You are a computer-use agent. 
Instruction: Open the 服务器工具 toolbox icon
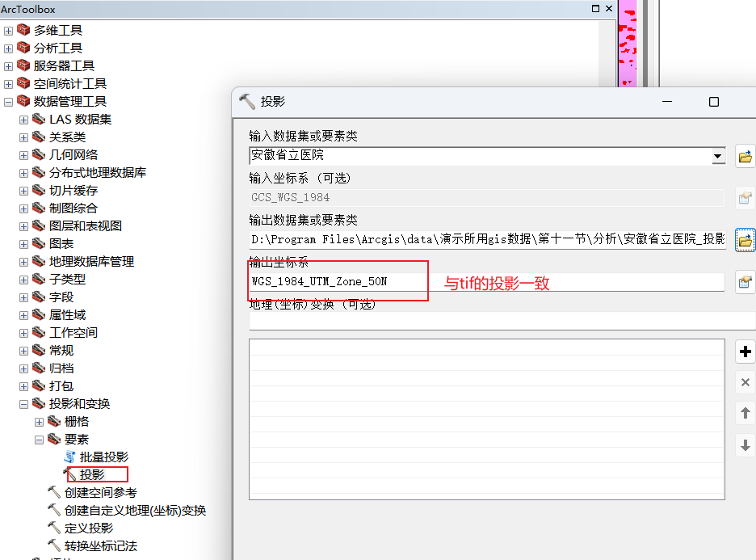(x=23, y=65)
